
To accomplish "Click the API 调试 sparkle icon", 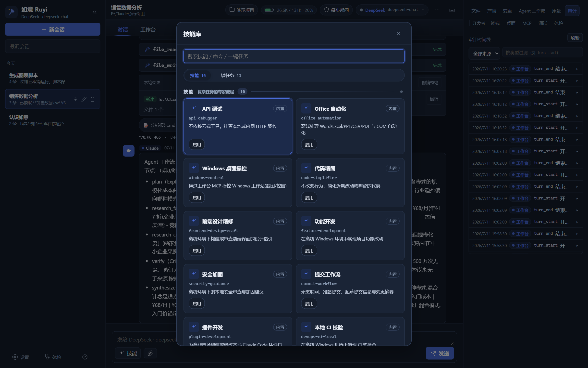I will [x=194, y=108].
